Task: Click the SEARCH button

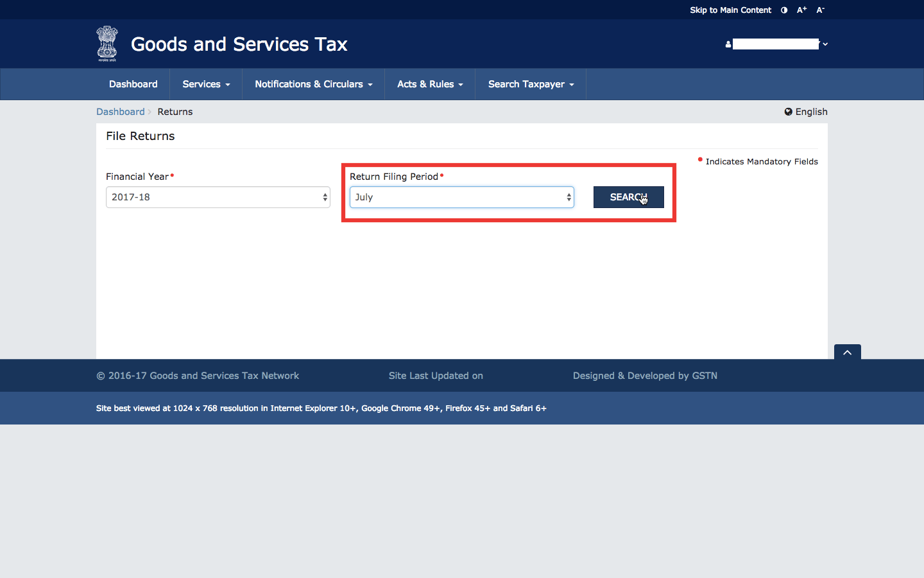Action: [628, 197]
